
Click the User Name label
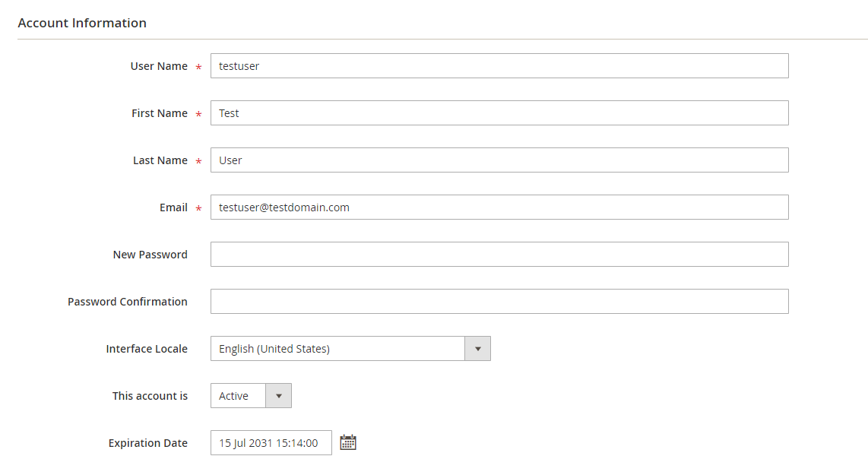159,66
